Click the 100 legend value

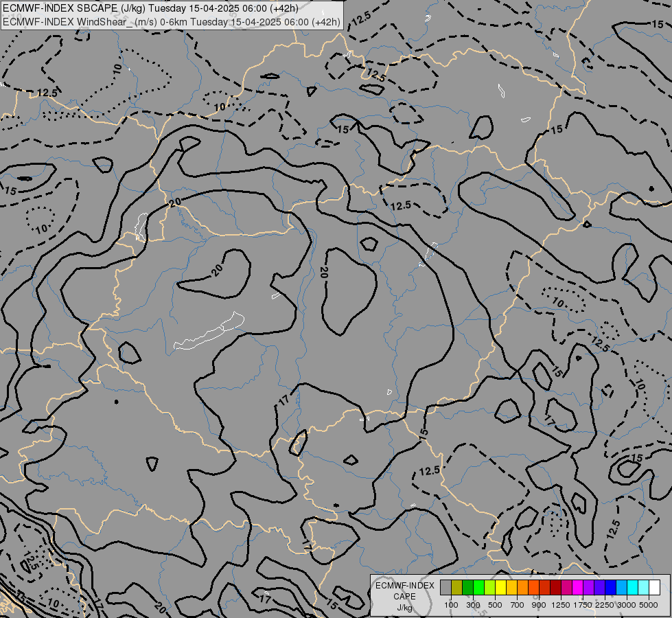451,605
